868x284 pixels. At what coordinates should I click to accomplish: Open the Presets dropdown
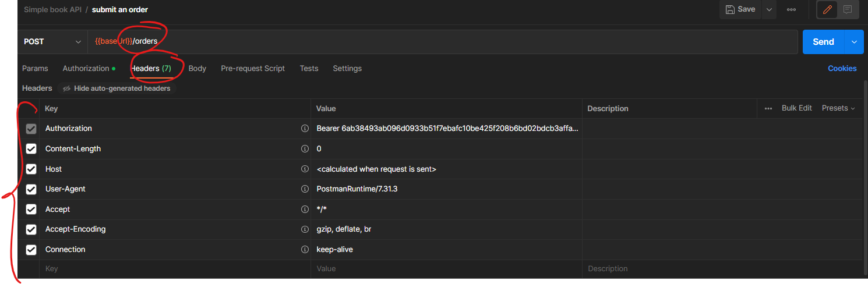click(838, 108)
